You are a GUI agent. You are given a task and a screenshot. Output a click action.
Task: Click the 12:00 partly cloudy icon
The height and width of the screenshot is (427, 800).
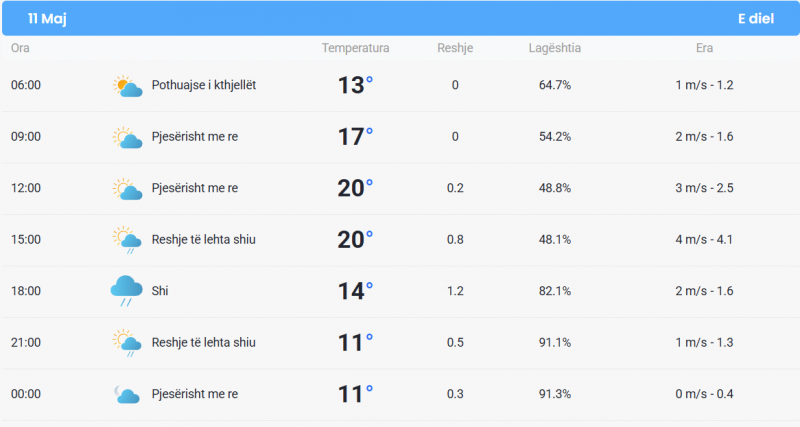(x=127, y=189)
